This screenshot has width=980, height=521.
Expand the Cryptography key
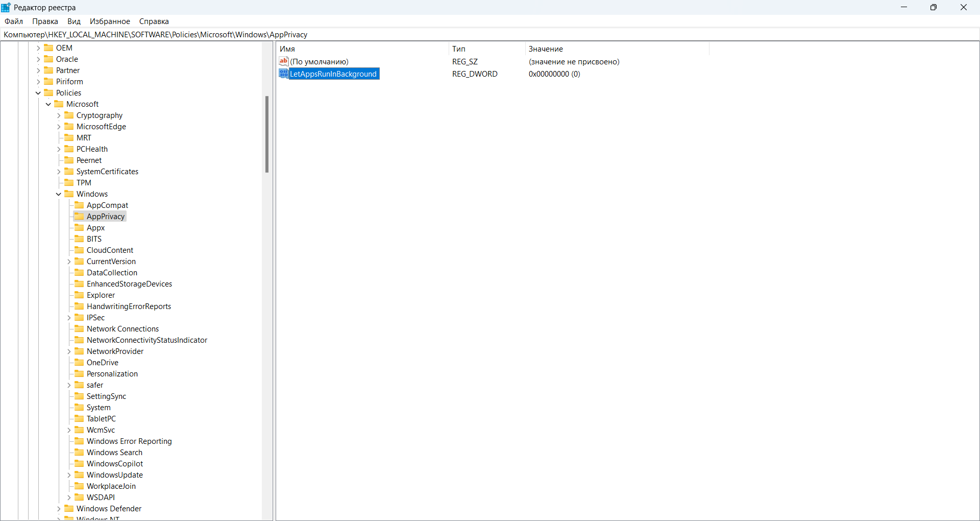click(x=59, y=115)
